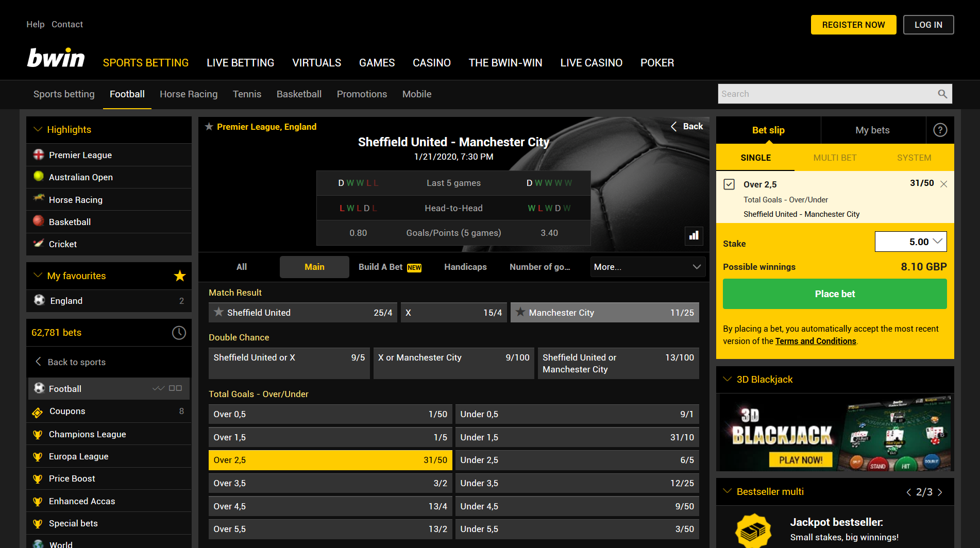Select the Australian Open tennis ball icon
The height and width of the screenshot is (548, 980).
[x=39, y=176]
